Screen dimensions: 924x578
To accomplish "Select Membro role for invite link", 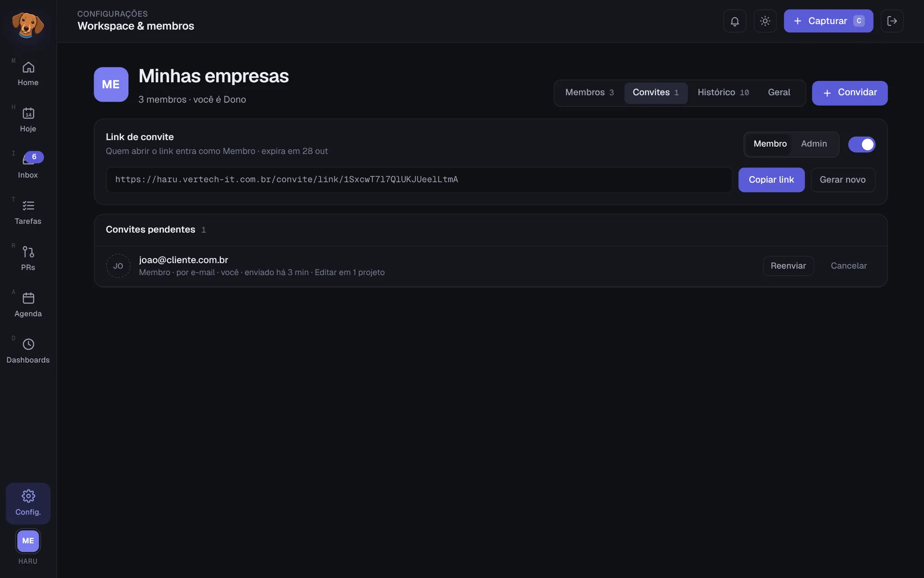I will click(770, 144).
